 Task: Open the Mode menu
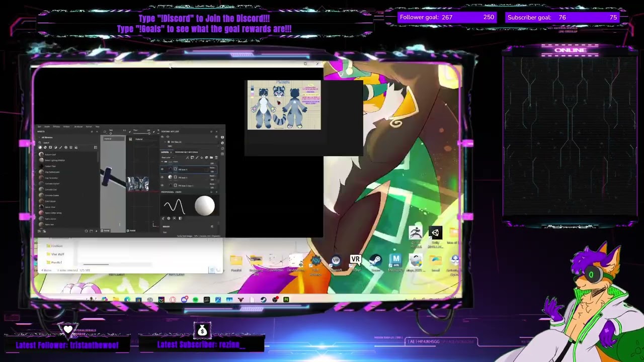(47, 126)
